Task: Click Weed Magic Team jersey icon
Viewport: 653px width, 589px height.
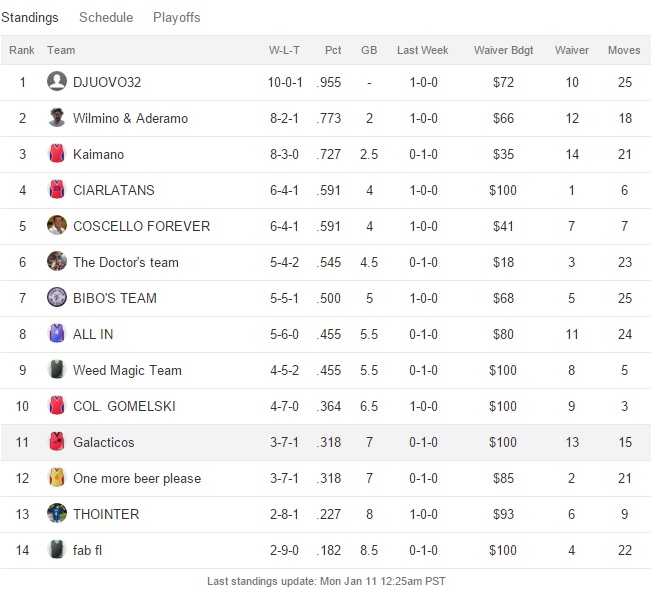Action: (57, 370)
